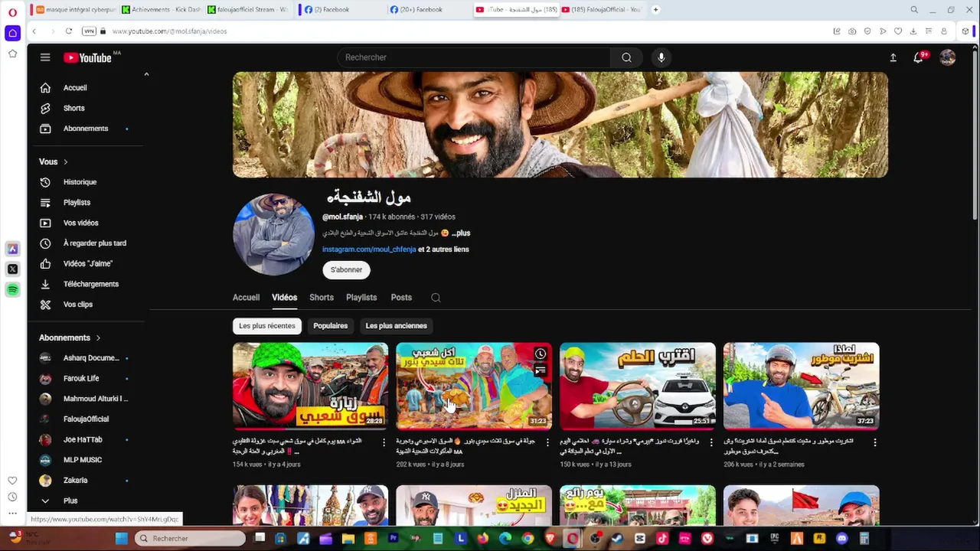Expand the channel description with '...plus'

tap(461, 233)
